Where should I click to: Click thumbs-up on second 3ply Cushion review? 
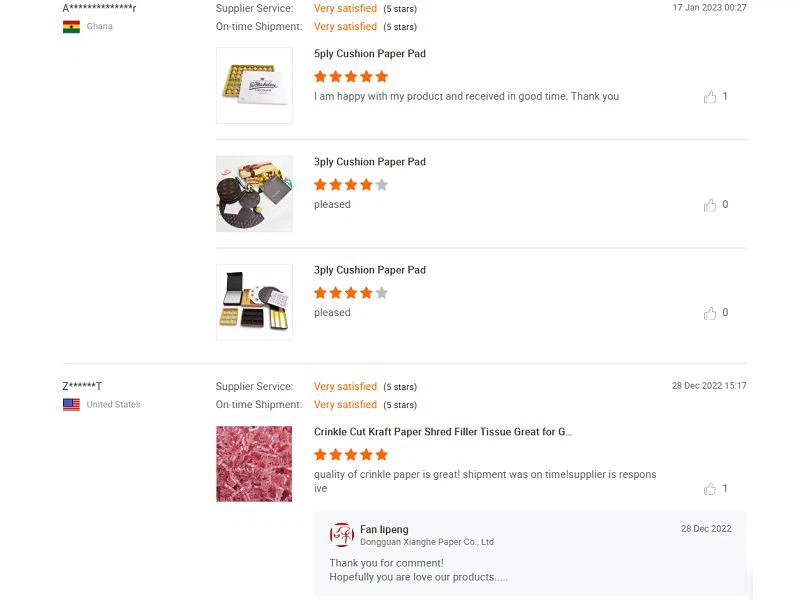pyautogui.click(x=710, y=313)
